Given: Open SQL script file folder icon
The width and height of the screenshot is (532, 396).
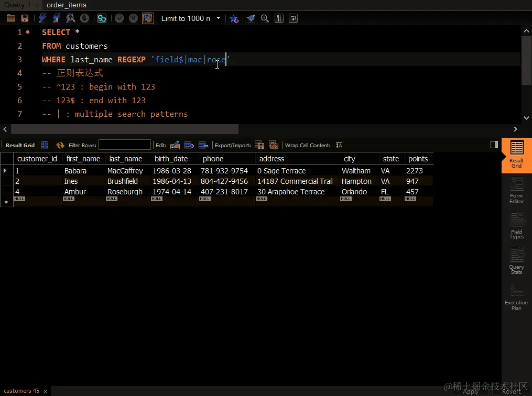Looking at the screenshot, I should tap(11, 18).
